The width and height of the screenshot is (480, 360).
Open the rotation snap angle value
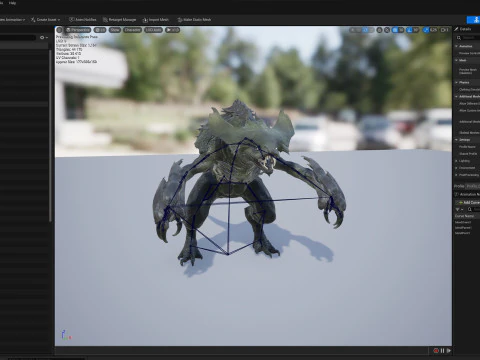(416, 30)
